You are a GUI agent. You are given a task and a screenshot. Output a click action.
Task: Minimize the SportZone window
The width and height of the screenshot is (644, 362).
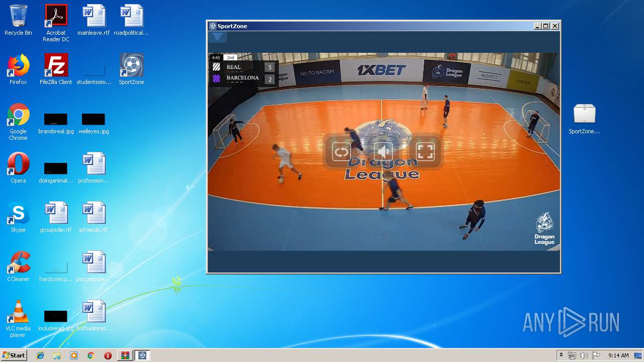(538, 26)
